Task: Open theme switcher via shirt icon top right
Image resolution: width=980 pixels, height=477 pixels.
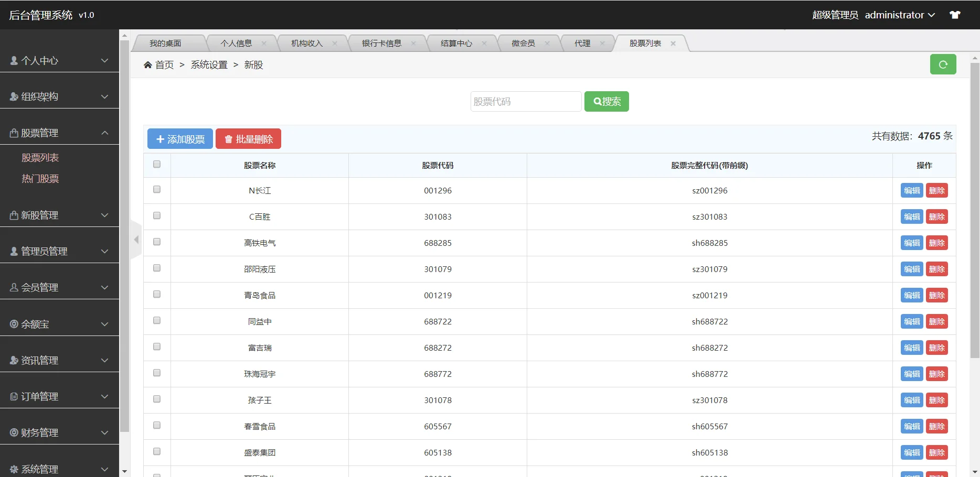Action: pyautogui.click(x=955, y=14)
